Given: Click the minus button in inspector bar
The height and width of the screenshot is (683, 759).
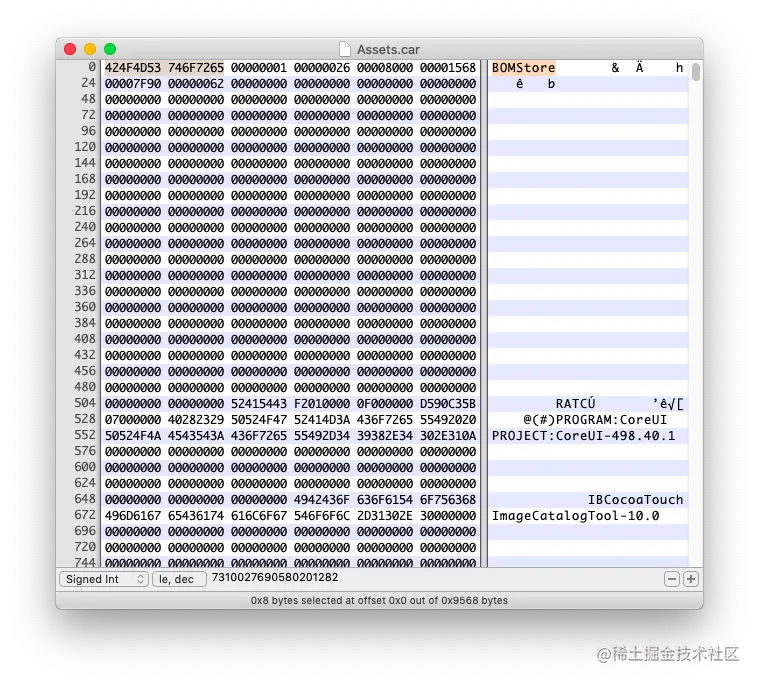Looking at the screenshot, I should [x=672, y=579].
